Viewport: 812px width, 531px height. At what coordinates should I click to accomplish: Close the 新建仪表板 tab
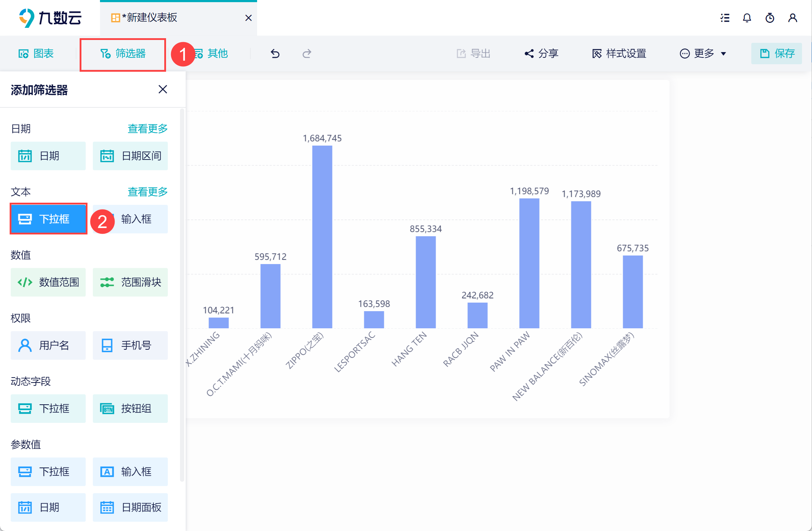tap(249, 18)
